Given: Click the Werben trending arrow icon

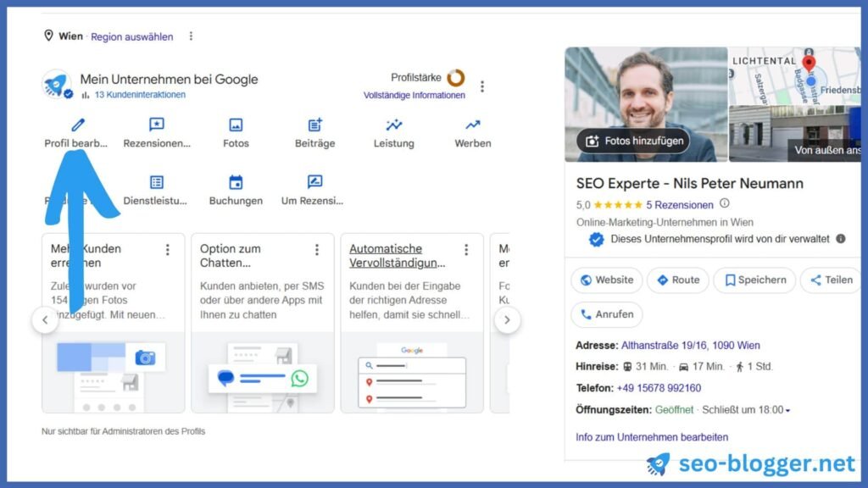Looking at the screenshot, I should [x=473, y=125].
